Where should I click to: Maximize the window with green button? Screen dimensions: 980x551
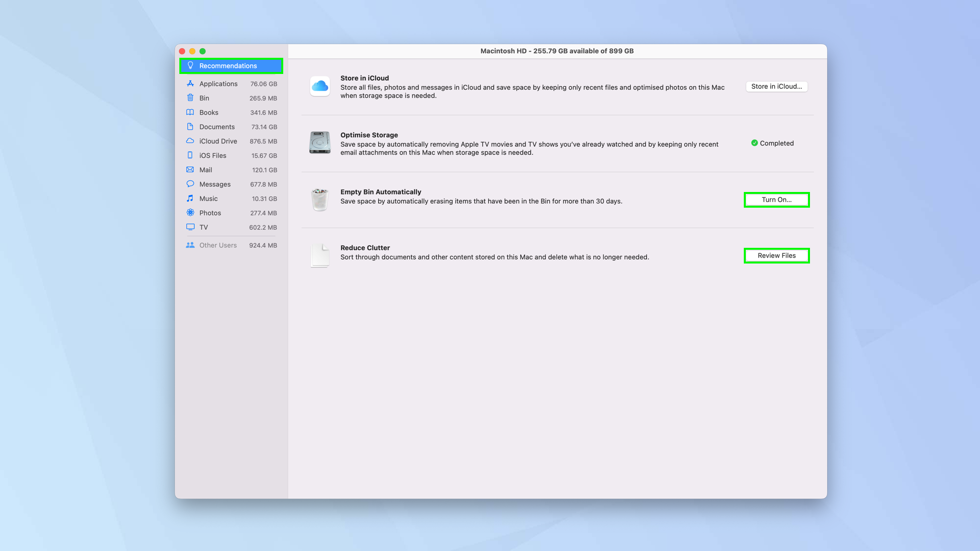coord(203,51)
